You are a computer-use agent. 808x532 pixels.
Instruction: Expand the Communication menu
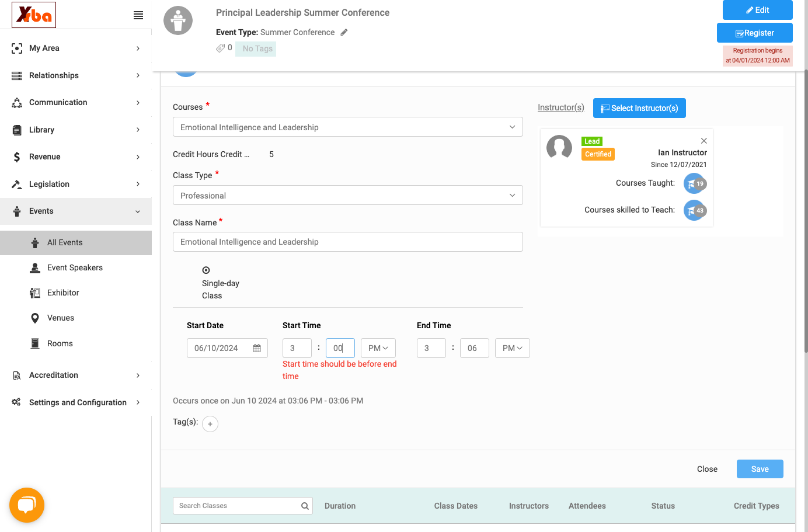coord(76,103)
